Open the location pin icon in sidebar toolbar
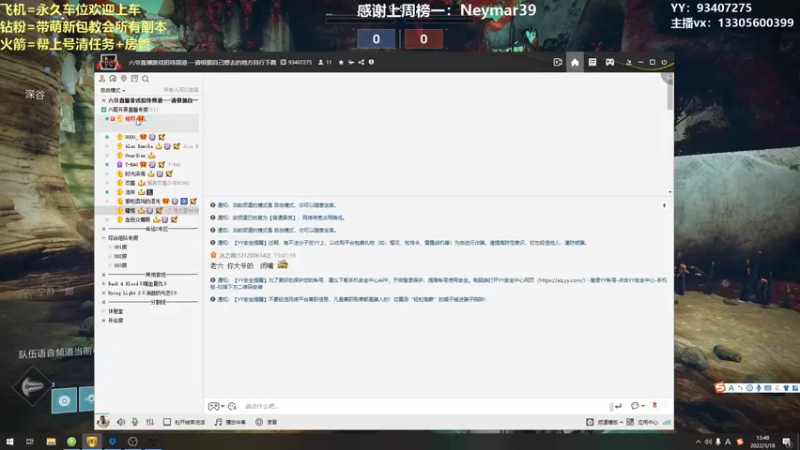This screenshot has height=450, width=800. tap(123, 79)
